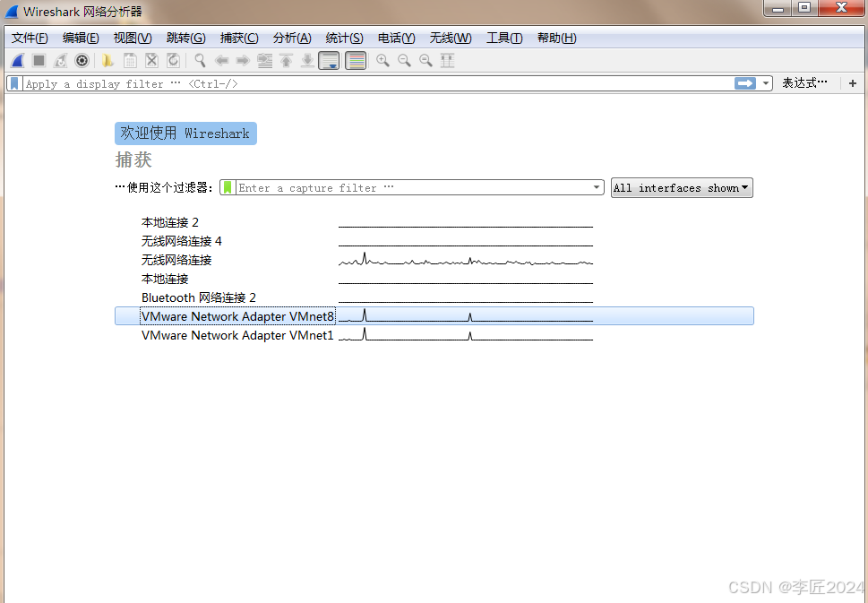Click the 无线网络连接 traffic sparkline graph

pos(466,260)
